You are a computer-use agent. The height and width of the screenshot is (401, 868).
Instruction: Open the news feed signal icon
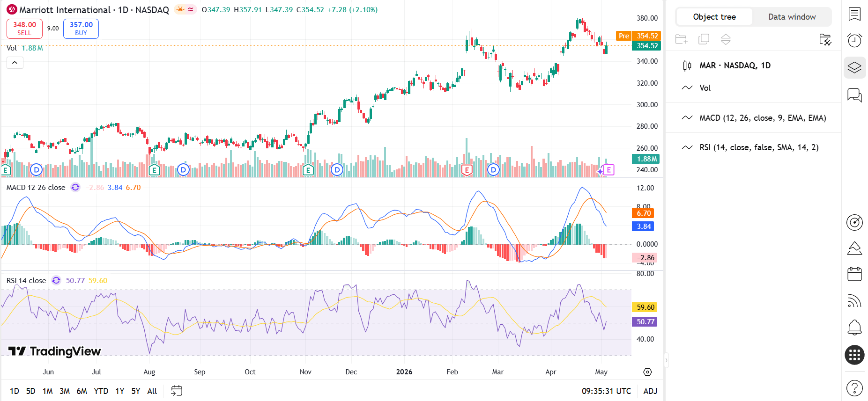point(854,301)
